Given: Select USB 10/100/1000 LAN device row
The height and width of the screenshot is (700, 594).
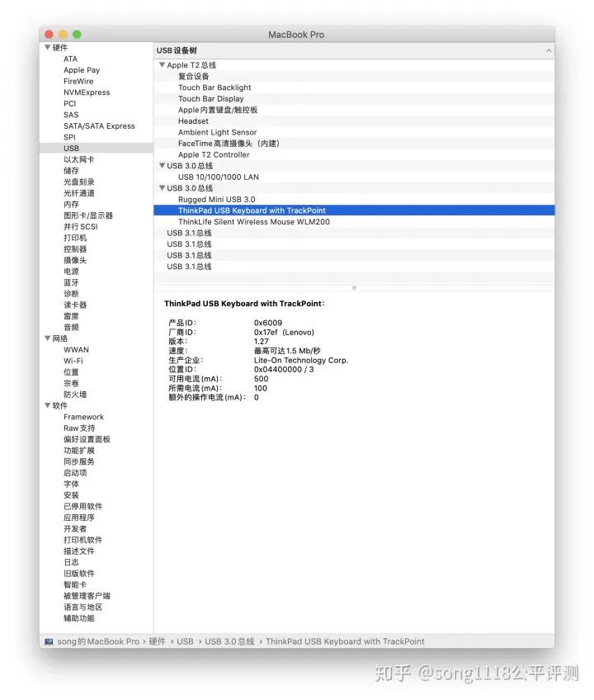Looking at the screenshot, I should tap(355, 177).
